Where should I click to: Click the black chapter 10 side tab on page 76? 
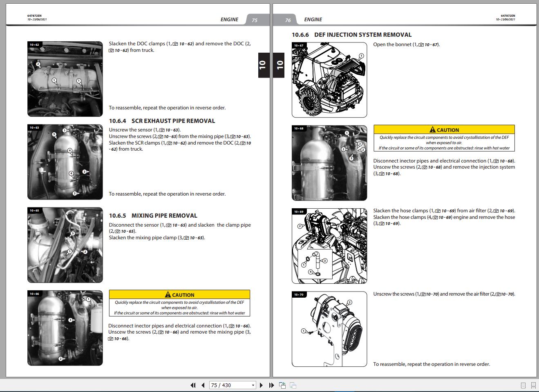click(279, 65)
